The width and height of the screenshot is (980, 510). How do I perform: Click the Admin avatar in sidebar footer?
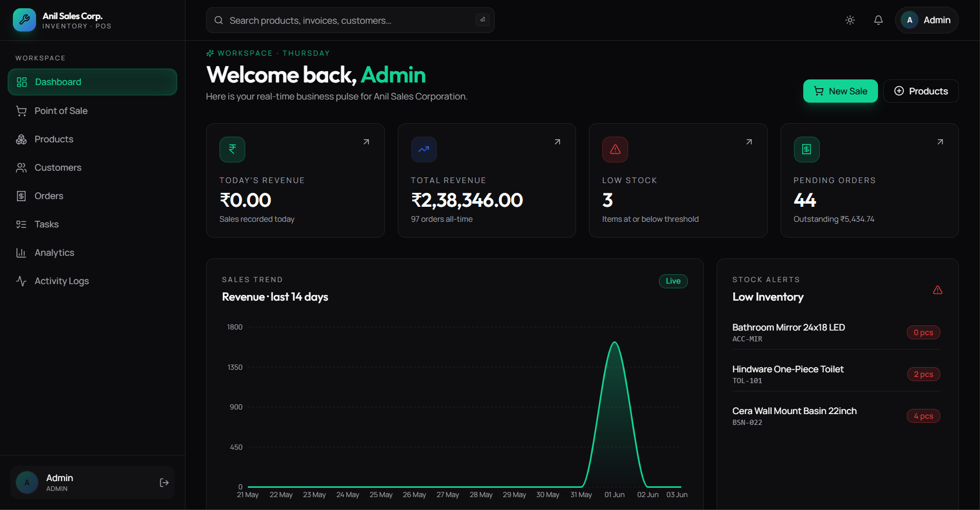[x=27, y=483]
